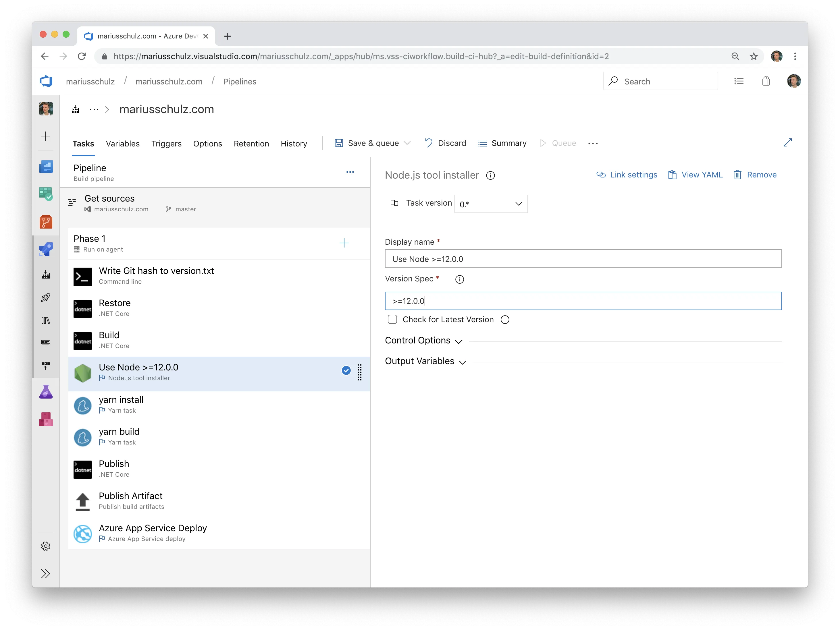The width and height of the screenshot is (840, 630).
Task: Open the Boards section in sidebar
Action: coord(46,194)
